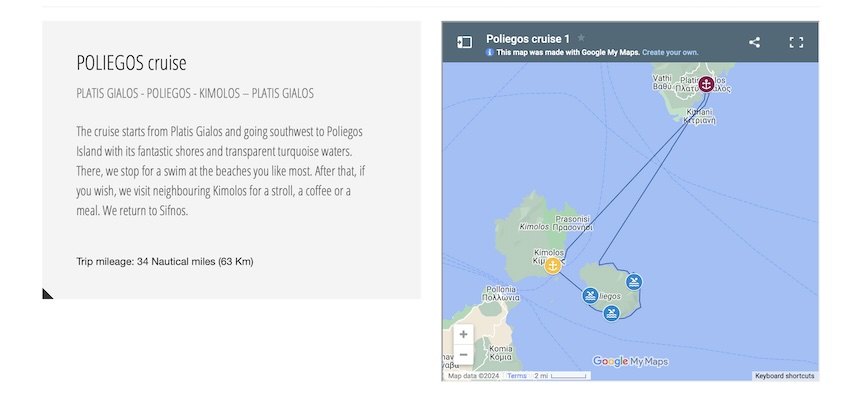This screenshot has width=850, height=397.
Task: Zoom in on the map
Action: 463,334
